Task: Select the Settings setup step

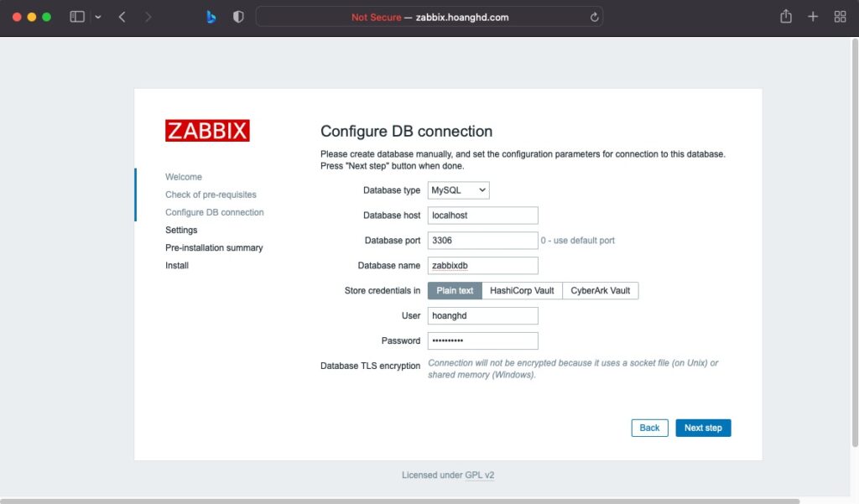Action: click(x=181, y=230)
